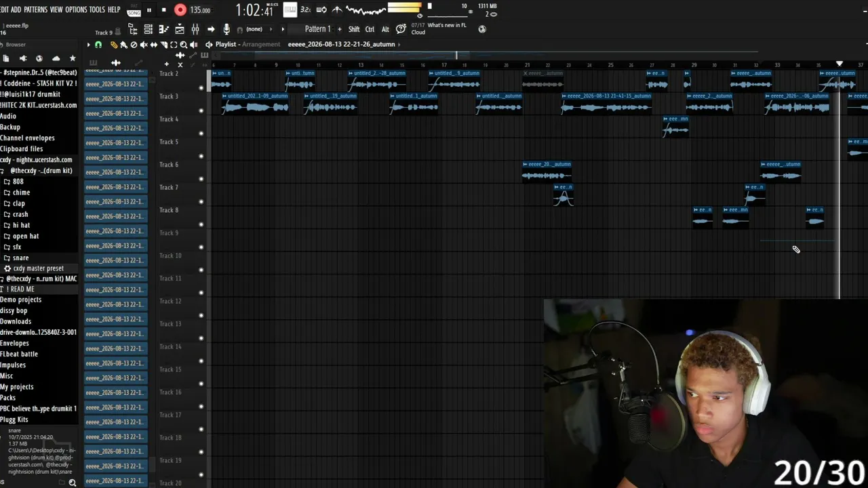The height and width of the screenshot is (488, 868).
Task: Click the 135.000 tempo field
Action: [x=200, y=10]
